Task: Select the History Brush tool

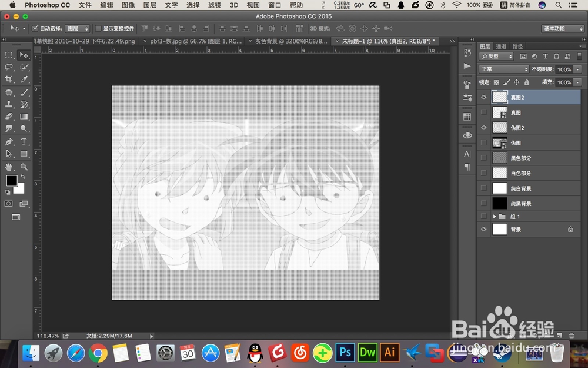Action: [24, 104]
